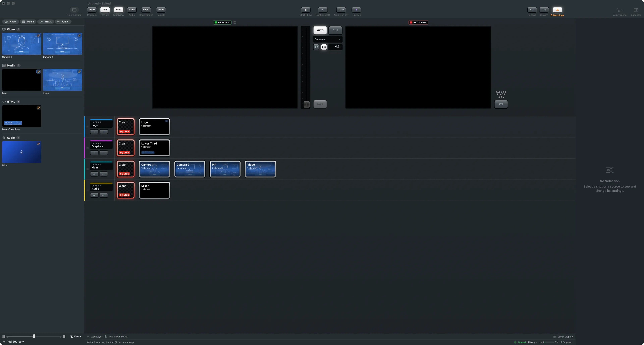Image resolution: width=644 pixels, height=345 pixels.
Task: Click the Layer Display icon
Action: pyautogui.click(x=554, y=336)
